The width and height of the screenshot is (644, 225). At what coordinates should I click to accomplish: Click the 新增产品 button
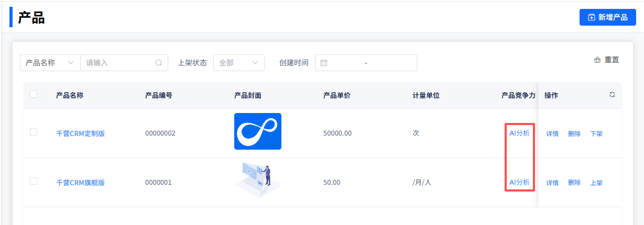607,17
